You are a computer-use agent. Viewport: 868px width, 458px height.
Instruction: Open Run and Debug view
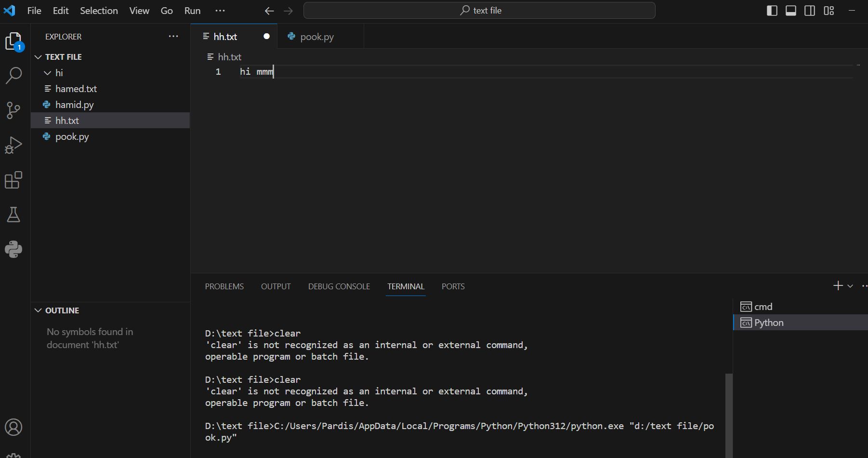tap(13, 145)
